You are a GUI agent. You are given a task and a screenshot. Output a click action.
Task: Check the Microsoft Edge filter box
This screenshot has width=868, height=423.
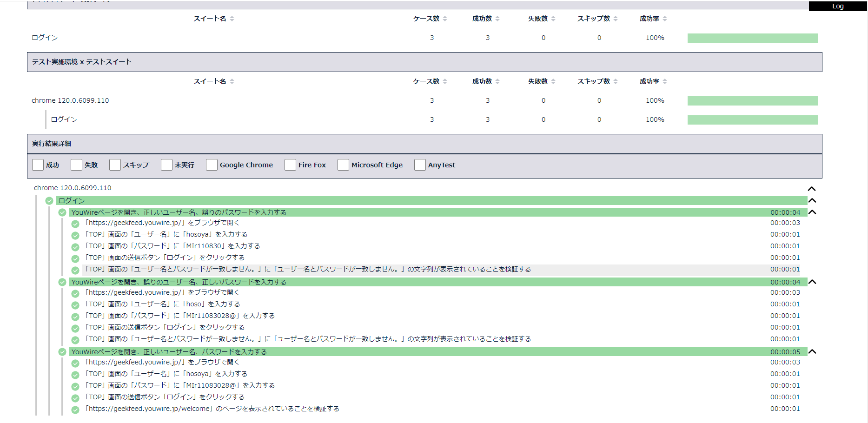pyautogui.click(x=344, y=165)
